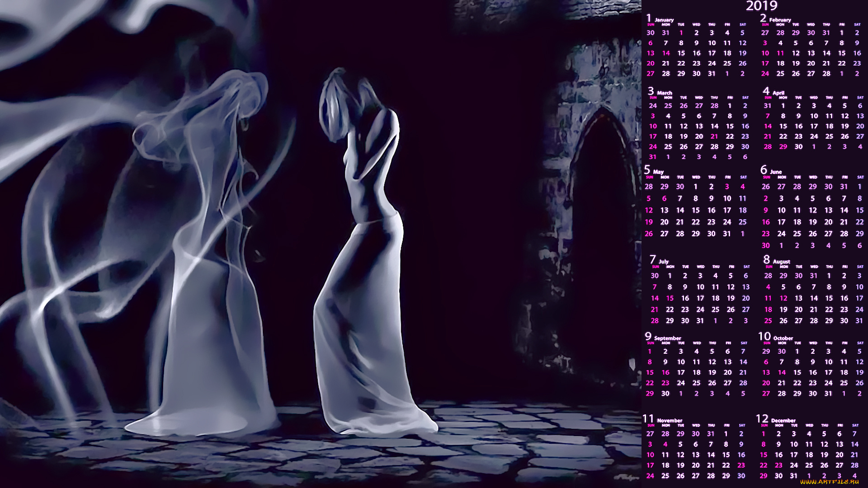
Task: Select March 21 highlighted date
Action: click(x=714, y=136)
